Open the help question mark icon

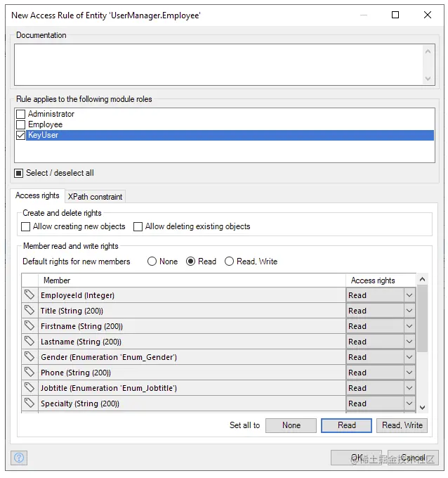pos(19,458)
